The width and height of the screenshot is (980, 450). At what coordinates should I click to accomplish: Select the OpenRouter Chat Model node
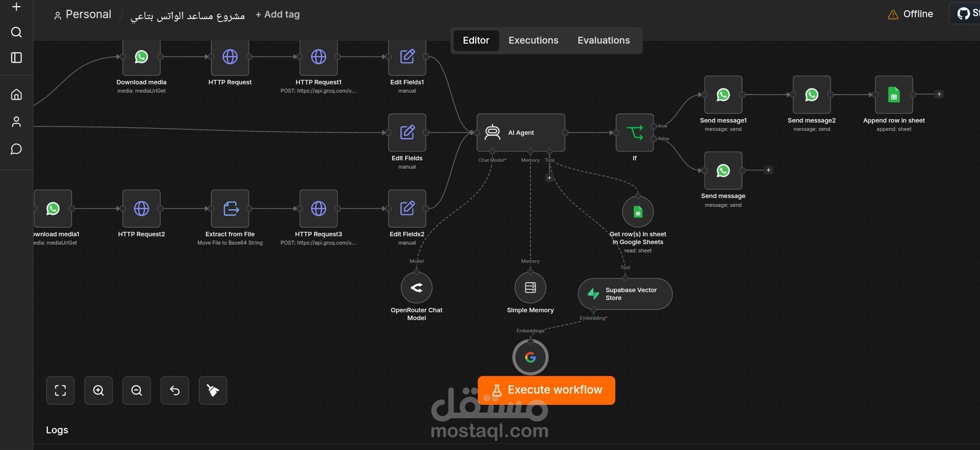[416, 288]
